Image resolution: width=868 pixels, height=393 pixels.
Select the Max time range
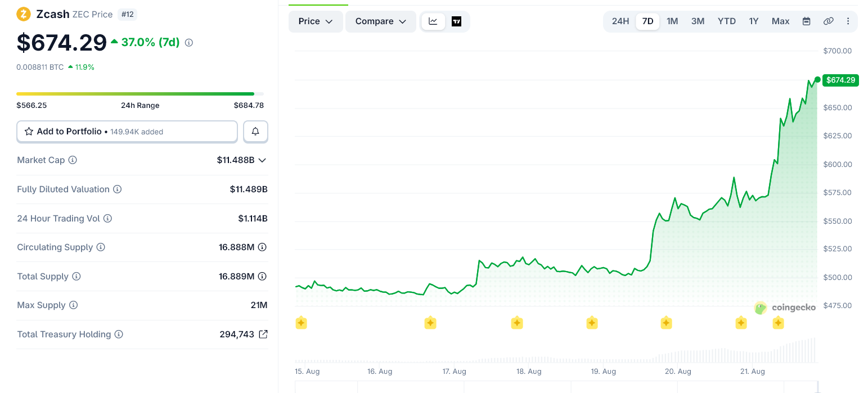click(x=781, y=21)
